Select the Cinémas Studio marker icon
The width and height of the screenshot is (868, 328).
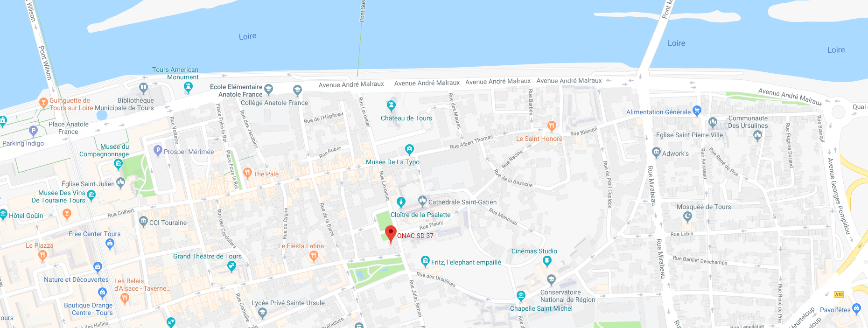[547, 262]
